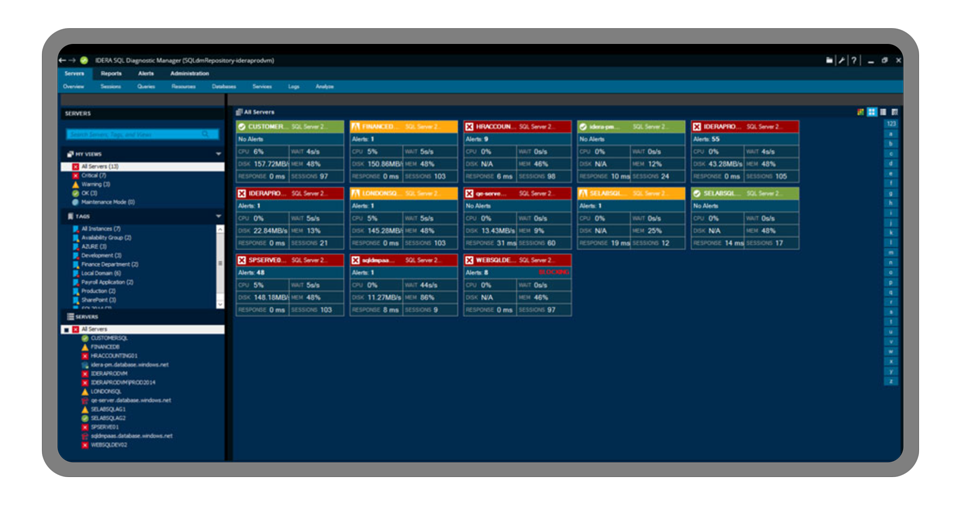Collapse the My Views section
The height and width of the screenshot is (510, 960).
tap(219, 154)
